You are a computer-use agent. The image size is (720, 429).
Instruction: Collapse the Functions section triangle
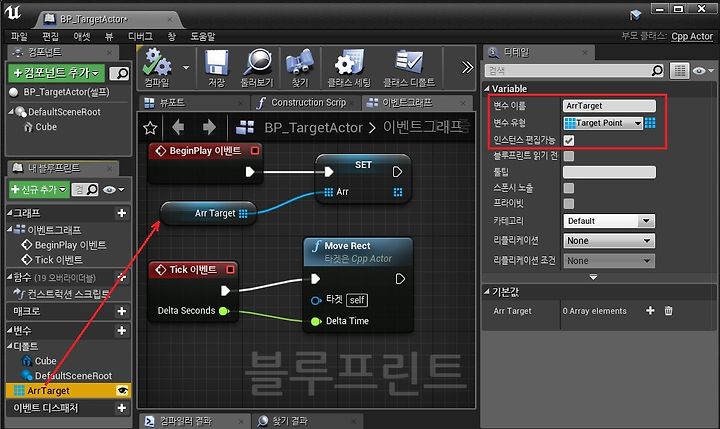(x=9, y=277)
